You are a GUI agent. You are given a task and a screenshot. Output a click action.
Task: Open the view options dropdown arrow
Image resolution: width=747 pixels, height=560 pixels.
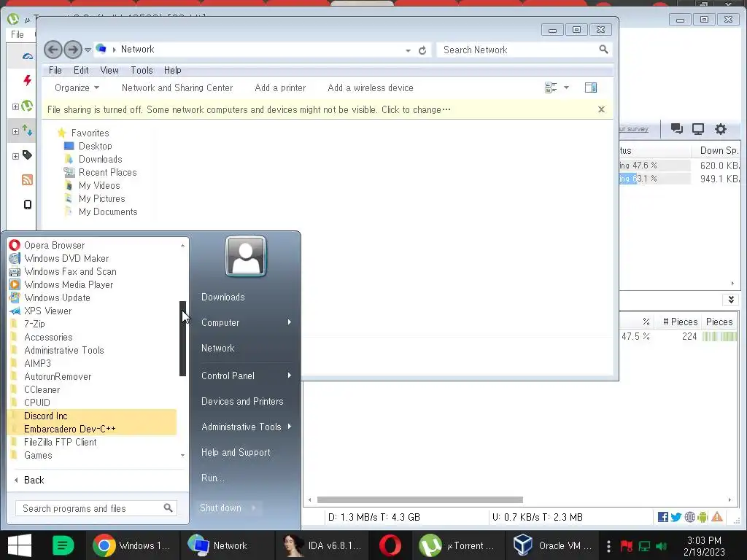(566, 87)
